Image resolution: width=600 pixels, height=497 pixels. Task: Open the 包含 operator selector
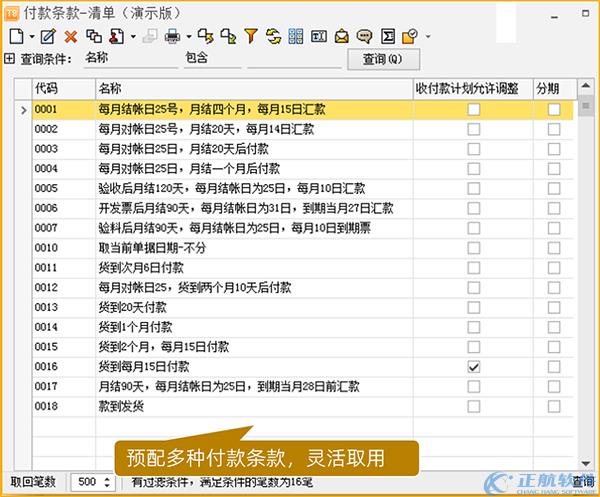click(212, 59)
